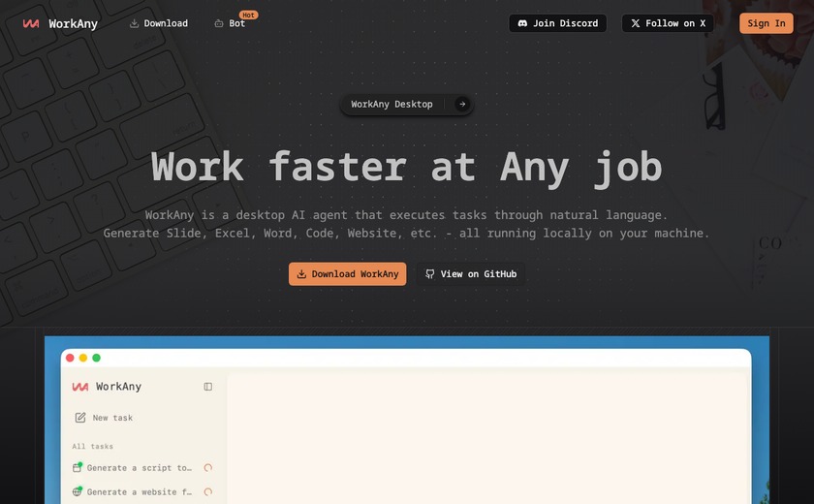Click the 'WorkAny is a desktop AI agent' description line
The height and width of the screenshot is (504, 814).
406,215
